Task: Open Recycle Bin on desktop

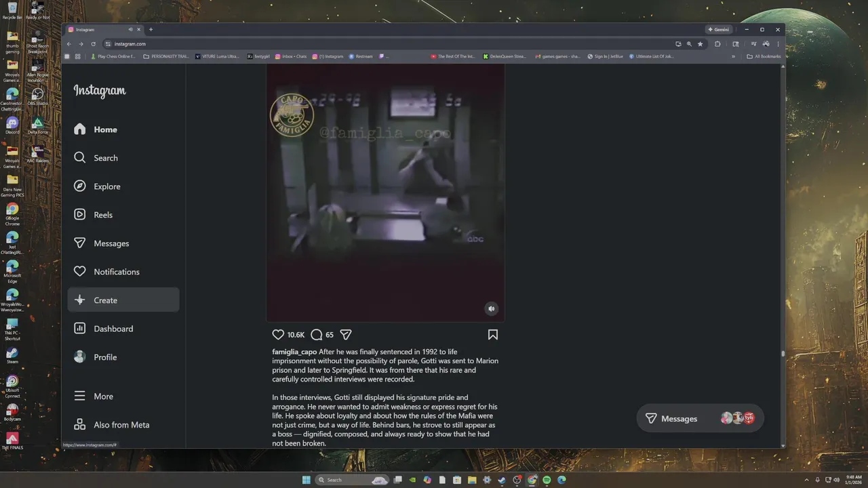Action: (x=12, y=11)
